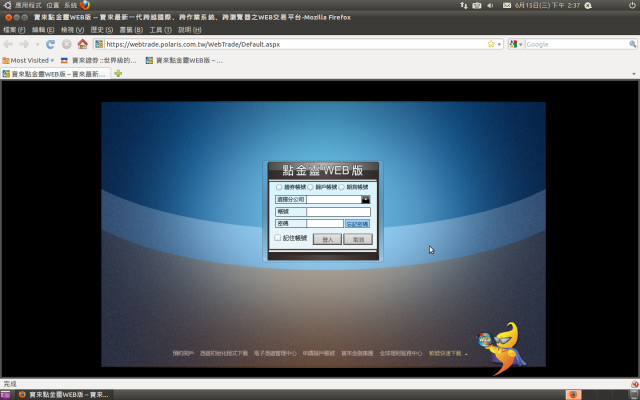Screen dimensions: 640x400
Task: Open the volume sound indicator
Action: point(490,5)
